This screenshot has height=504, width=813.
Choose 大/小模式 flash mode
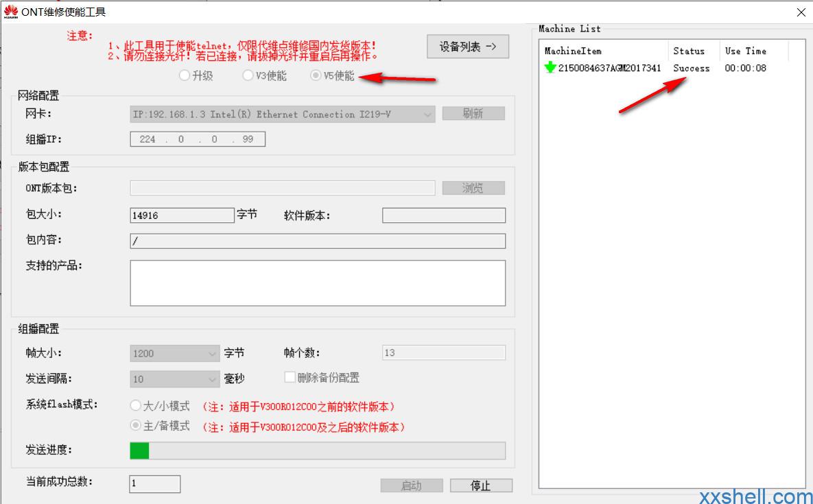(136, 407)
